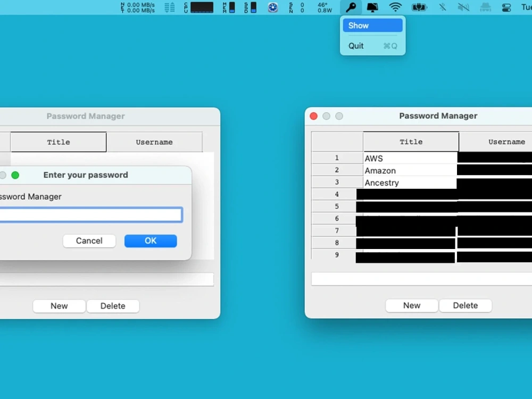Viewport: 532px width, 399px height.
Task: Click the Bluetooth menu bar icon
Action: tap(442, 7)
